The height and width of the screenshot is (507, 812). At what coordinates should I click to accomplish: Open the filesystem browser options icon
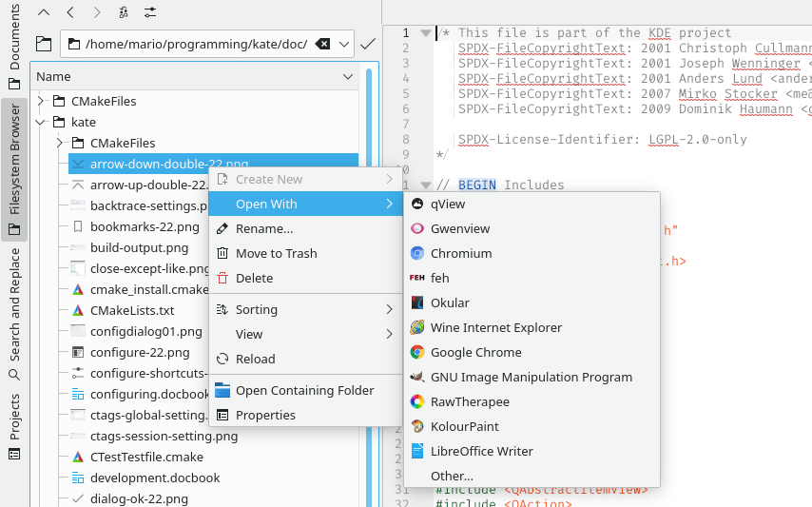tap(151, 12)
